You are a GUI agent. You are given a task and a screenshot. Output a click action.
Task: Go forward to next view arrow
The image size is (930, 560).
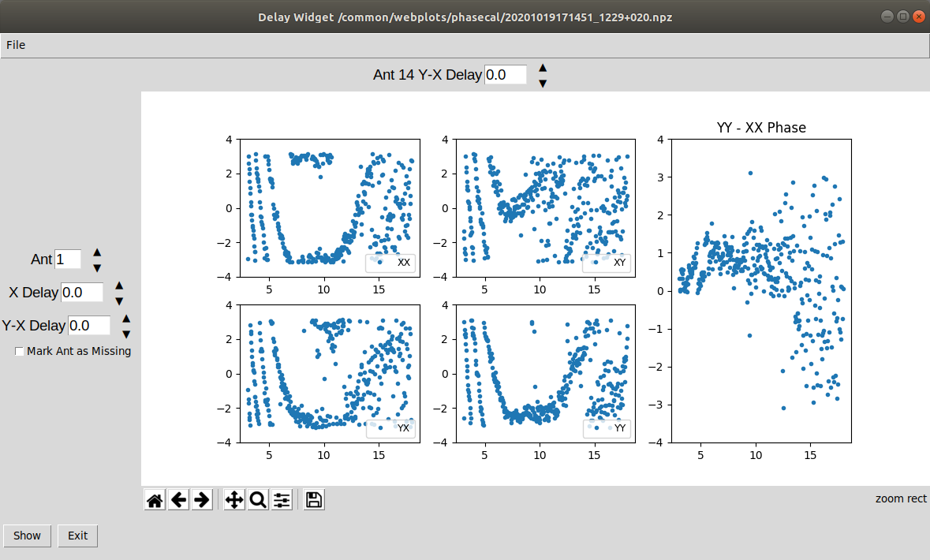202,500
